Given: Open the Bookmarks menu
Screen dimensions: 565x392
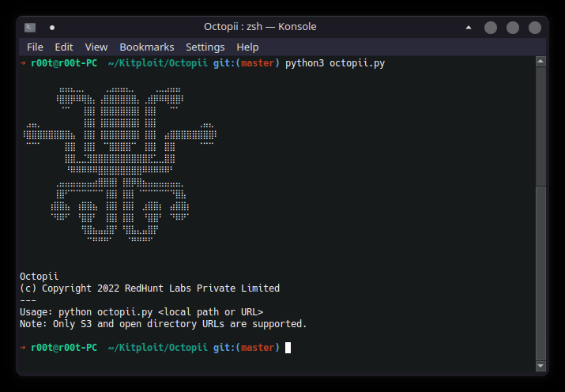Looking at the screenshot, I should [146, 47].
